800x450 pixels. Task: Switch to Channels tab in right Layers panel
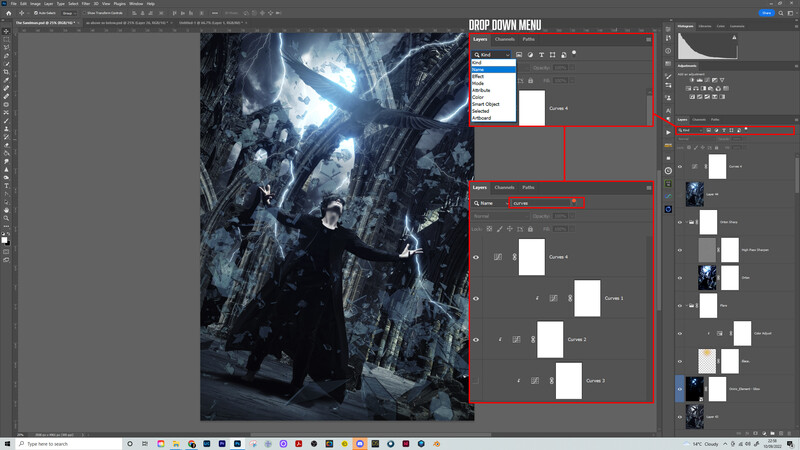click(699, 119)
